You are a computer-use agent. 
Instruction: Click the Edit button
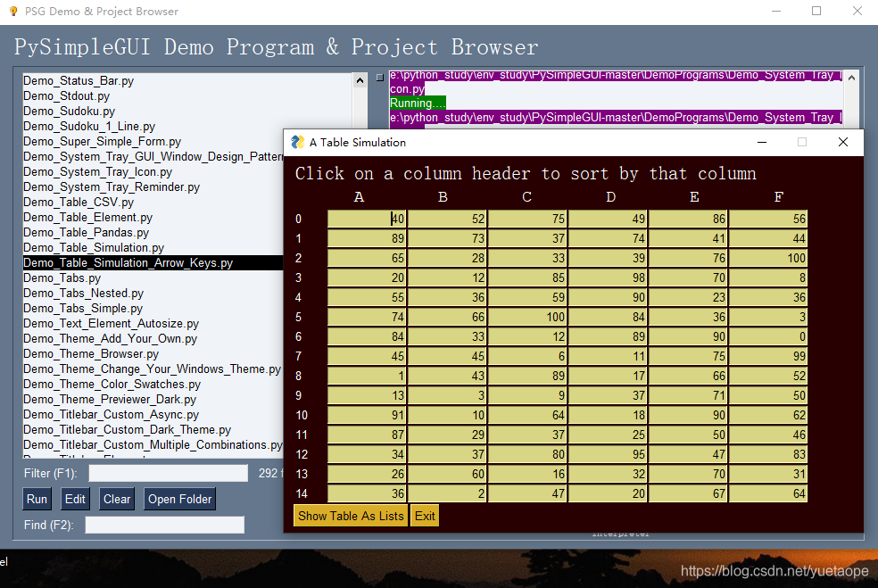click(x=75, y=499)
